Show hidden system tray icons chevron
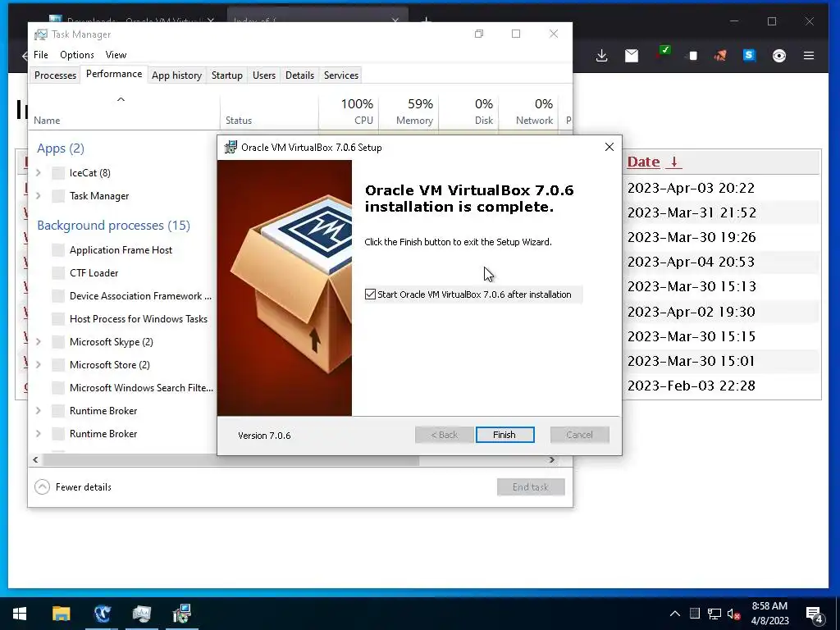Viewport: 840px width, 630px height. pyautogui.click(x=675, y=614)
